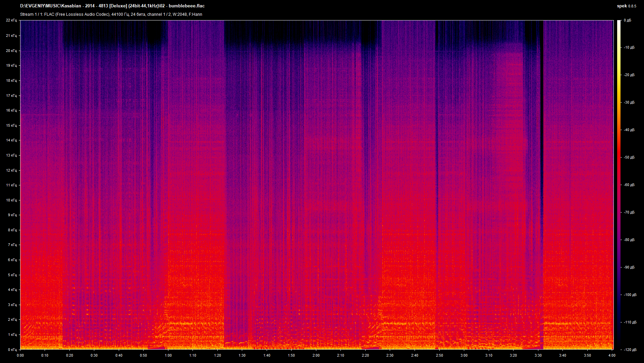Click the spek 0.8.5 version label

[626, 6]
